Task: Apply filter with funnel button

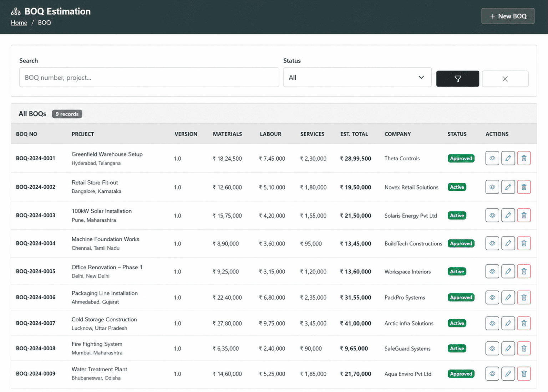Action: click(457, 79)
